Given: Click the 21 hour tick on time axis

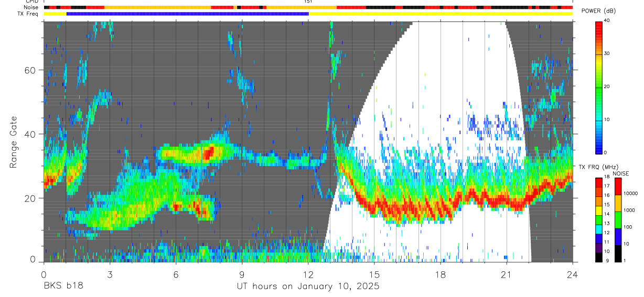Looking at the screenshot, I should (507, 274).
